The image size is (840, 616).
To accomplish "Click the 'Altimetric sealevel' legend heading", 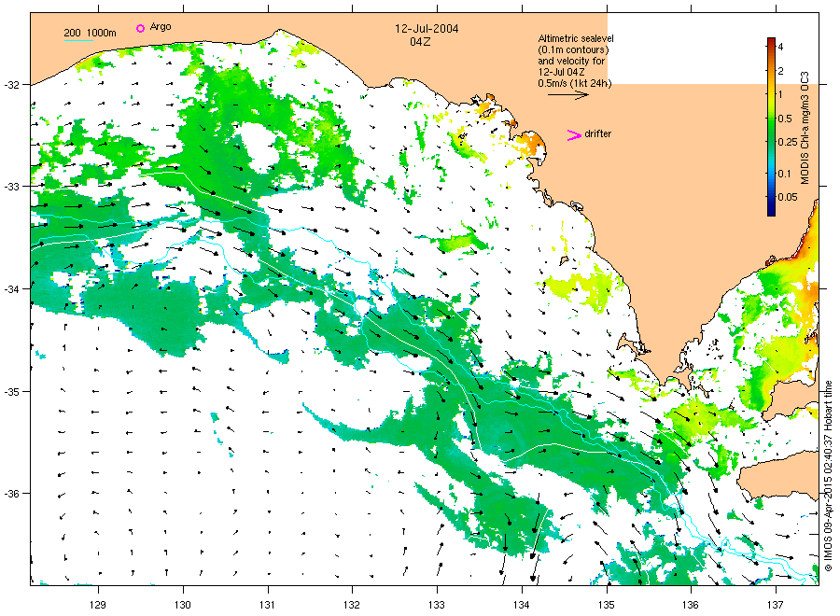I will [x=576, y=38].
